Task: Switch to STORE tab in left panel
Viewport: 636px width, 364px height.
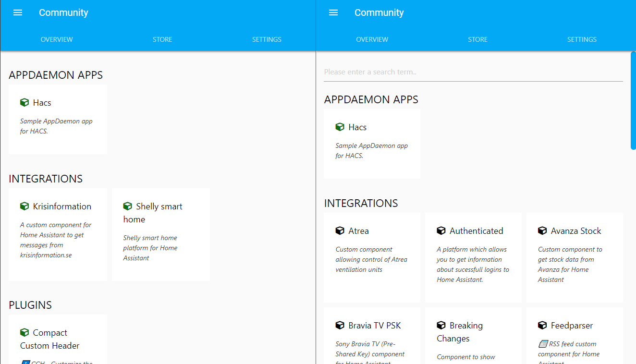Action: click(x=162, y=39)
